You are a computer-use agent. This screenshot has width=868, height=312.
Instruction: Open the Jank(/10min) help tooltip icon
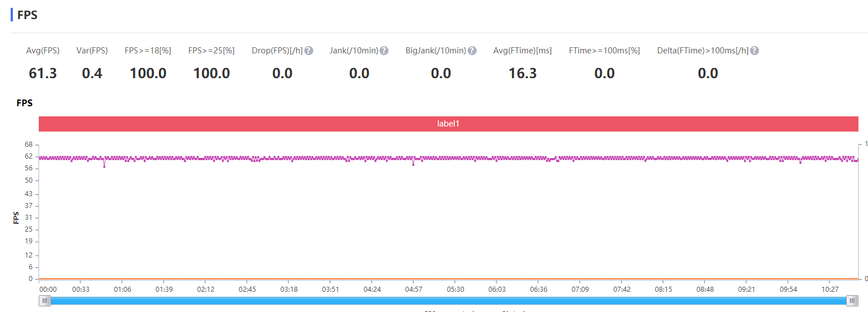(384, 51)
